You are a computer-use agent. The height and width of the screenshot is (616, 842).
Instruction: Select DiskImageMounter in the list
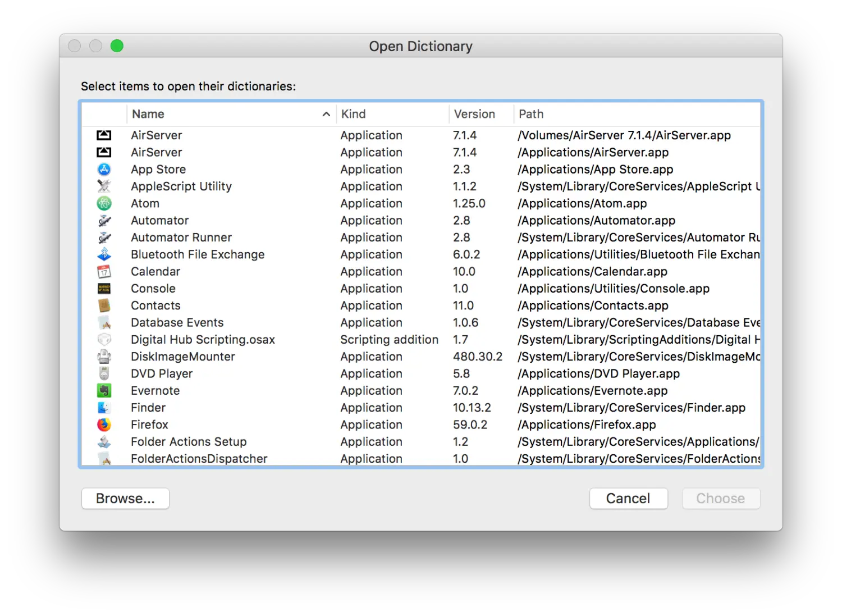click(183, 357)
